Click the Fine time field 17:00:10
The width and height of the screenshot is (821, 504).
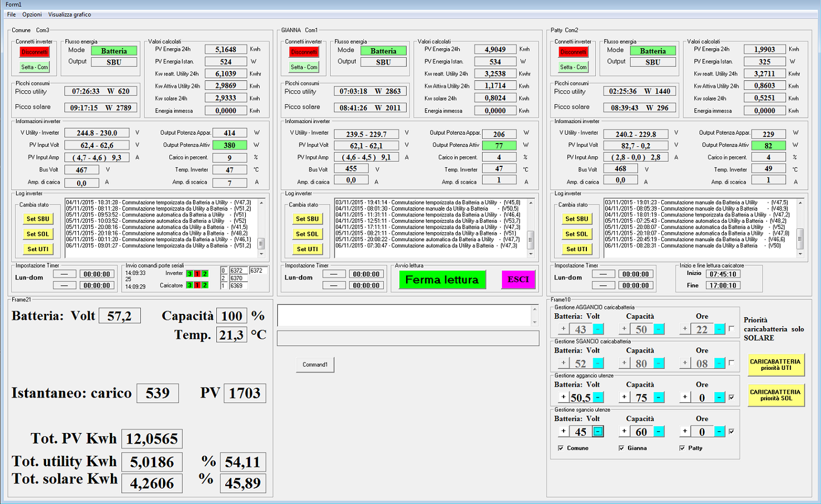tap(723, 286)
